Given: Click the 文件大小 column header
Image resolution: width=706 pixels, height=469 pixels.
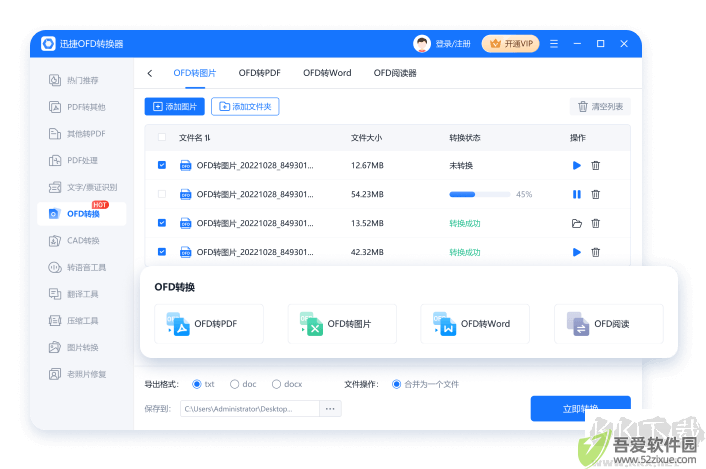Looking at the screenshot, I should (x=367, y=138).
